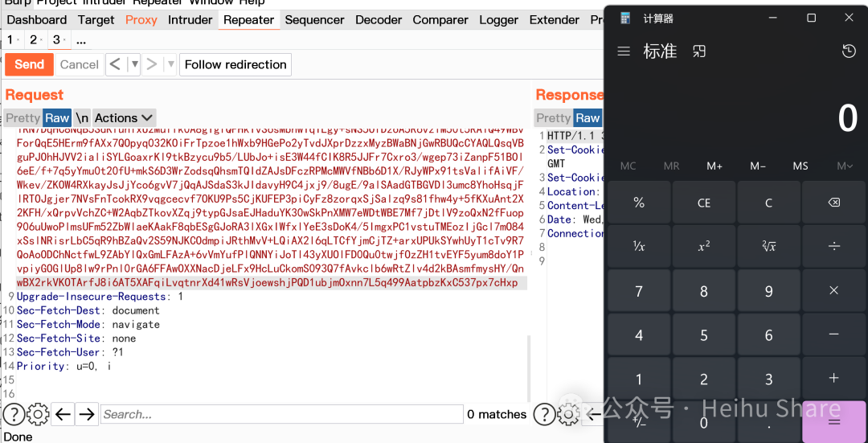Image resolution: width=868 pixels, height=443 pixels.
Task: Switch Response view to Pretty
Action: [554, 118]
